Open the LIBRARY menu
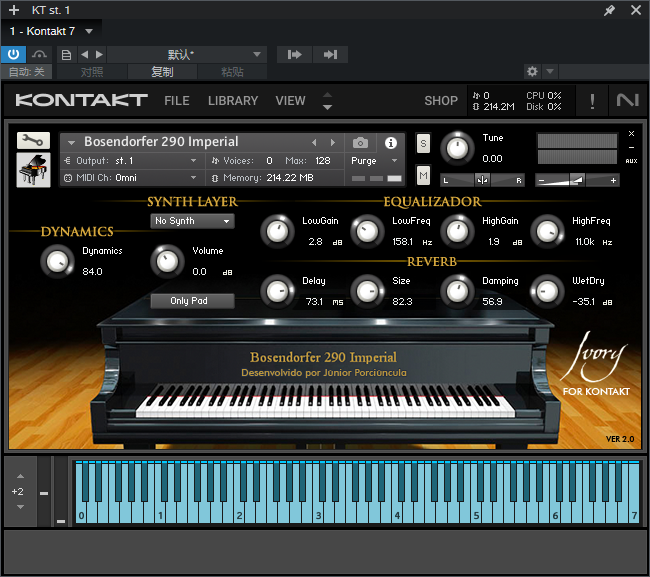650x577 pixels. coord(233,101)
